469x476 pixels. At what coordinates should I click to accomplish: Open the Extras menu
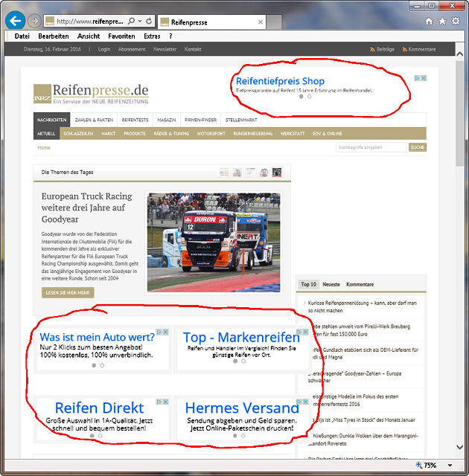coord(152,36)
